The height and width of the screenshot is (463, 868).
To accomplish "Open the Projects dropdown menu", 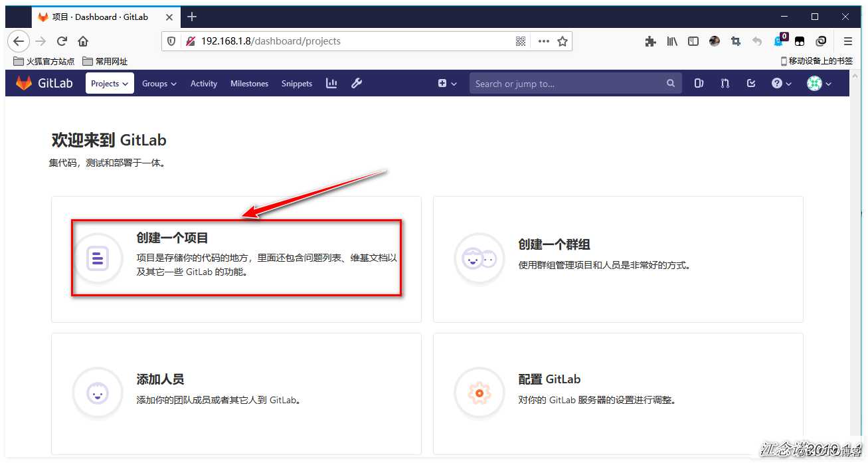I will click(x=110, y=84).
